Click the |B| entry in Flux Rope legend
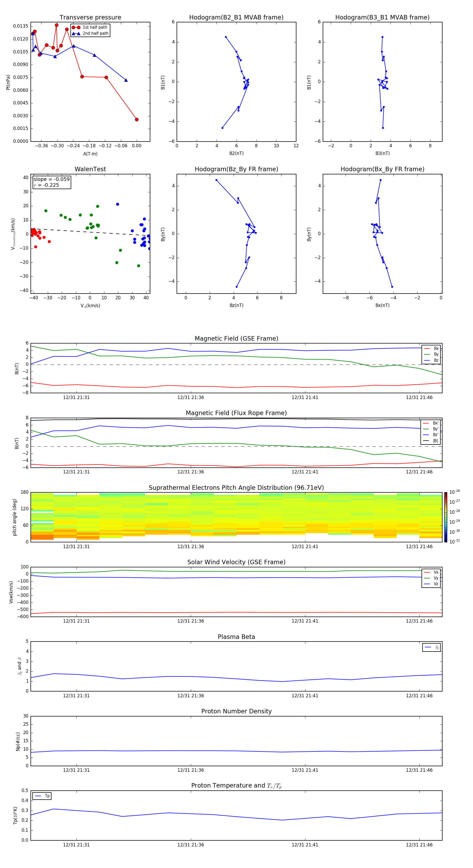473x868 pixels. pos(431,441)
